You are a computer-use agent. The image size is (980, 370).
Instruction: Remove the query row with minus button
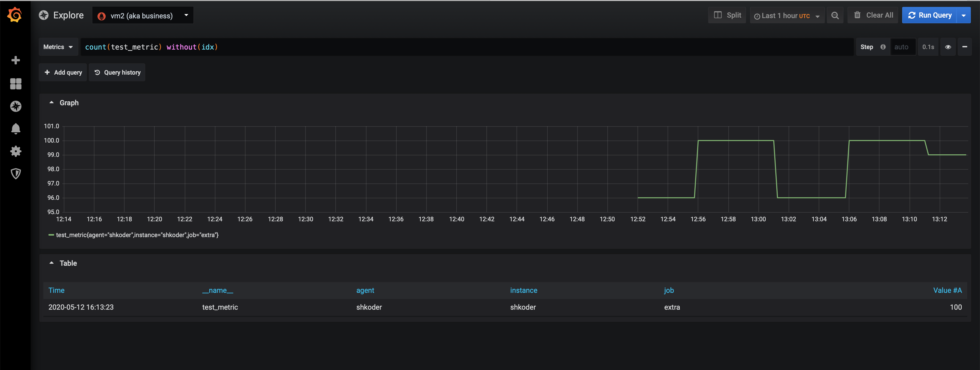coord(964,47)
